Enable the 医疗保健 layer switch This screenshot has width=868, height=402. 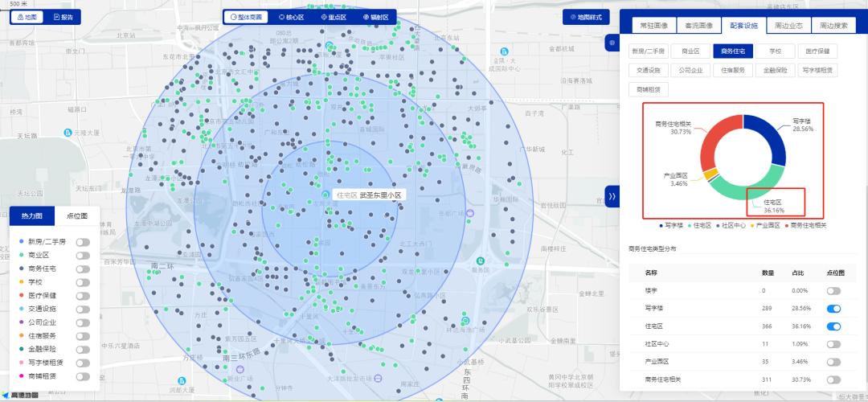(83, 296)
